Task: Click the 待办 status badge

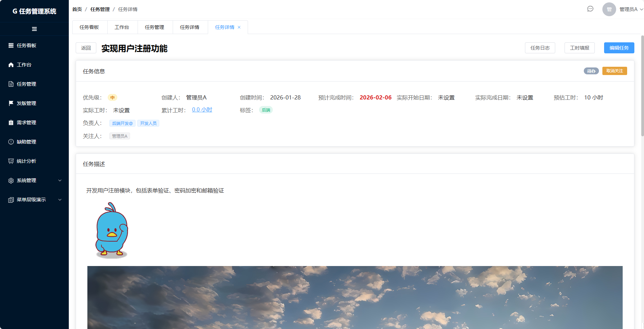Action: [591, 71]
